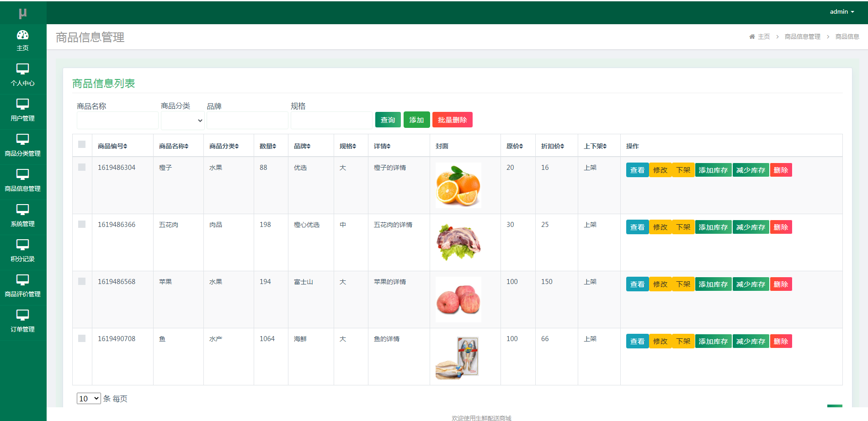
Task: Sort by 折扣价 column sort arrows
Action: (x=562, y=146)
